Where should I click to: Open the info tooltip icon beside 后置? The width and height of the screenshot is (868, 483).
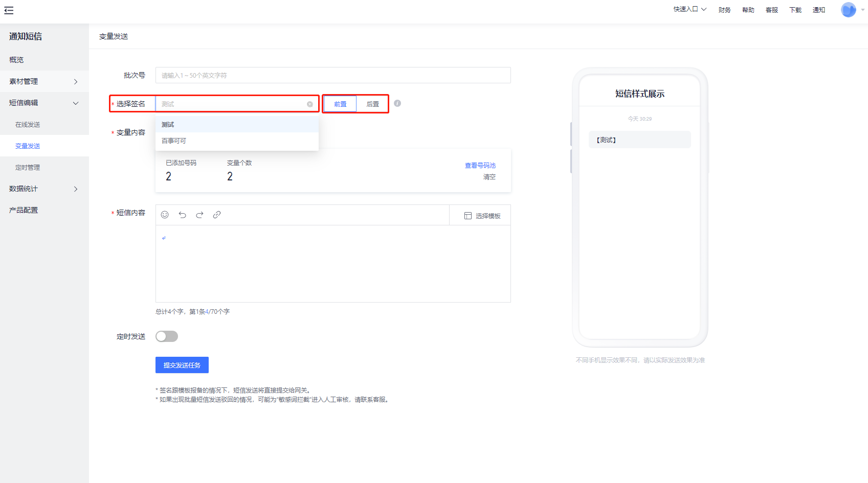click(x=397, y=103)
